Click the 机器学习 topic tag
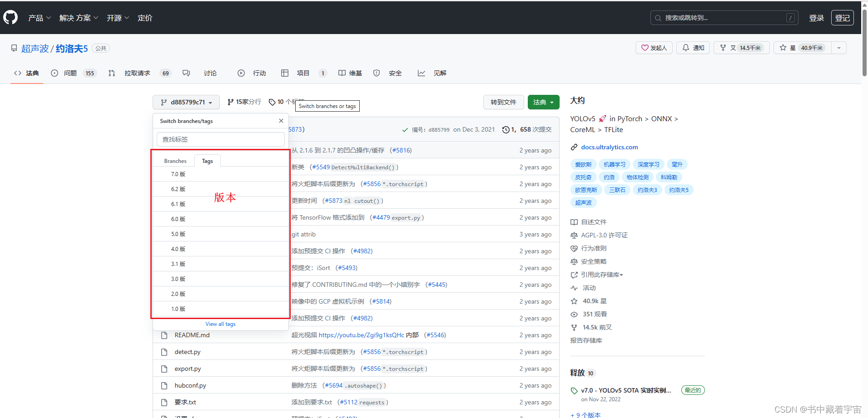868x418 pixels. [x=615, y=164]
